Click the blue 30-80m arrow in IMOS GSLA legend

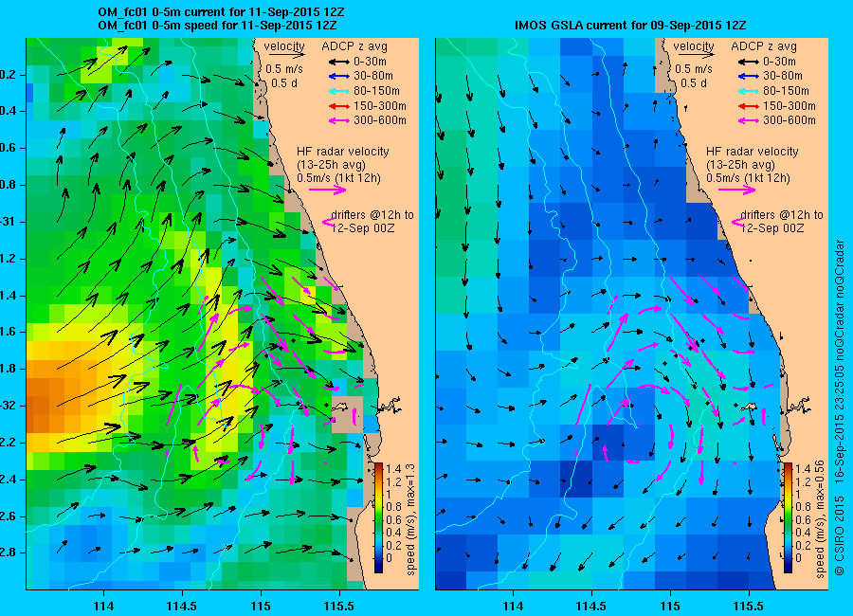click(748, 77)
